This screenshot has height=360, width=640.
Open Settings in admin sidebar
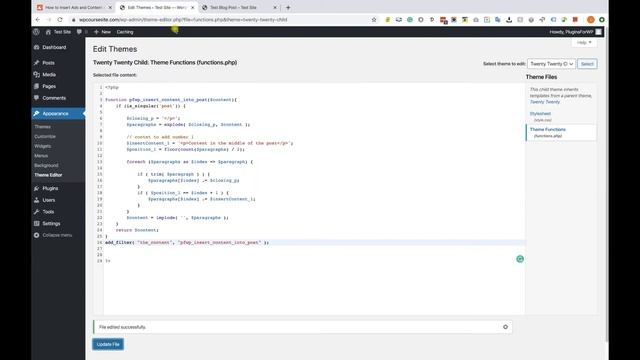[x=51, y=224]
